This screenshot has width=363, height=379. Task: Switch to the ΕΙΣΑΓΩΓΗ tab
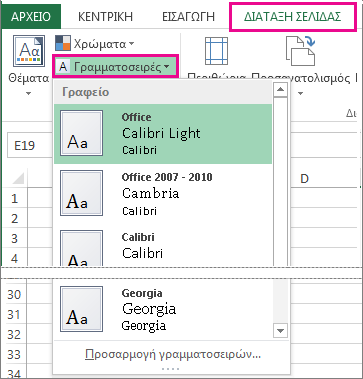click(188, 17)
